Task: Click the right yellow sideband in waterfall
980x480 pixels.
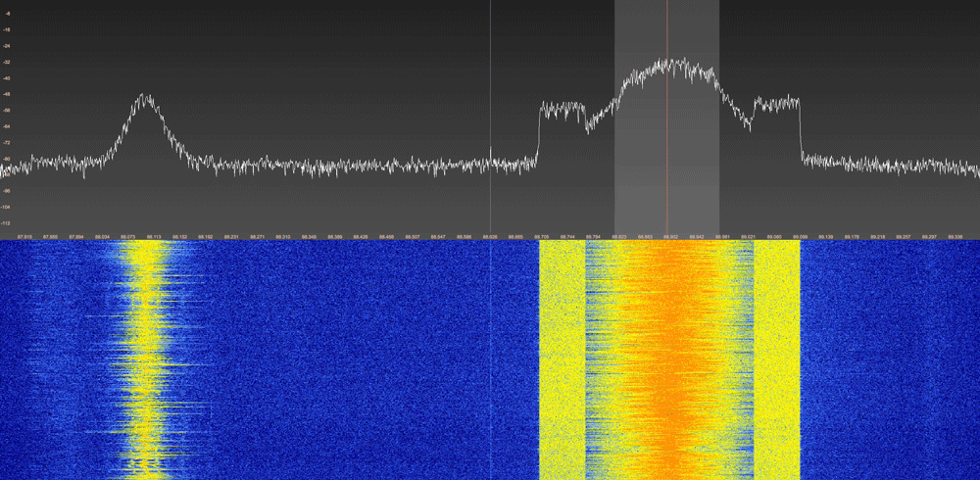Action: point(777,362)
